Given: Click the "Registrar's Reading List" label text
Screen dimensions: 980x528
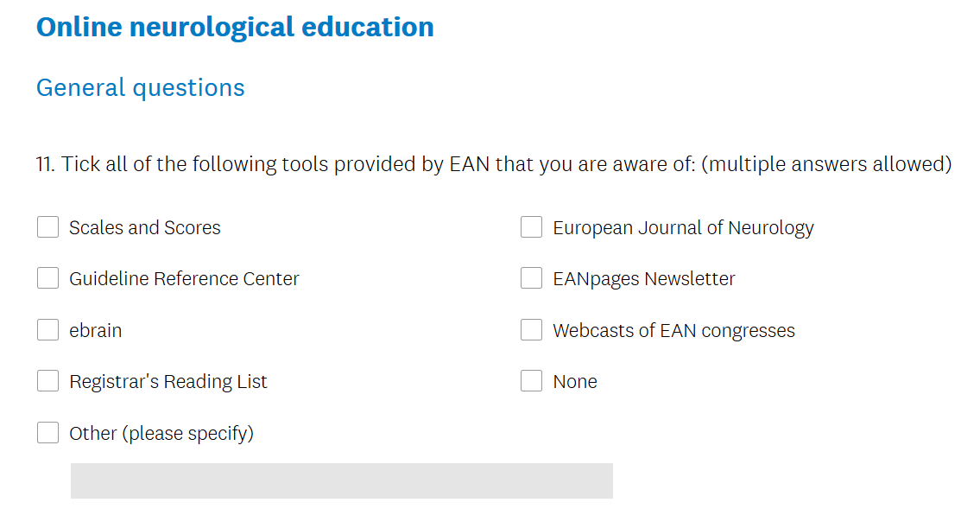Looking at the screenshot, I should pyautogui.click(x=168, y=382).
